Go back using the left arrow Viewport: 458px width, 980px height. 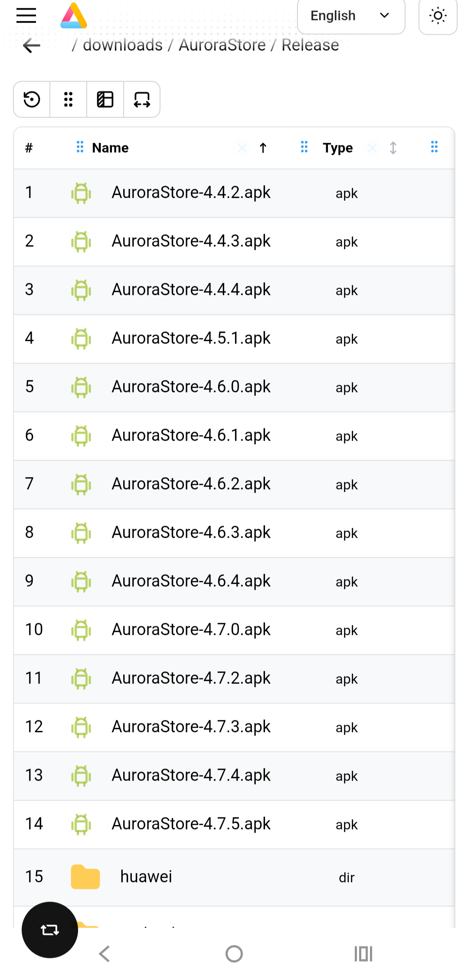(32, 45)
